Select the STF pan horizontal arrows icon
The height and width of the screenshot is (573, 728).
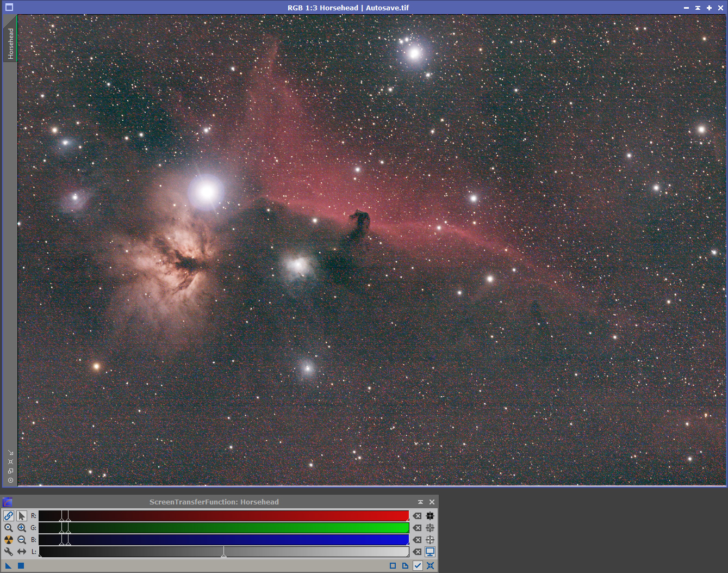click(x=22, y=552)
